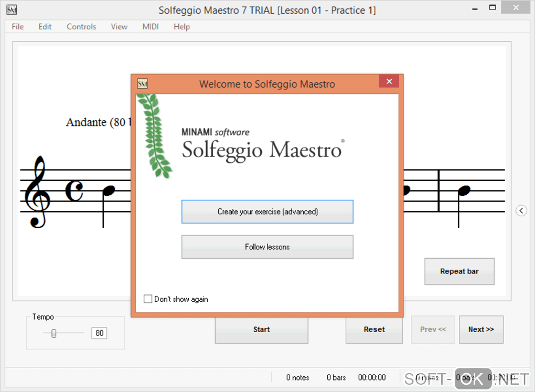The width and height of the screenshot is (535, 392).
Task: Open the MIDI menu
Action: [151, 27]
